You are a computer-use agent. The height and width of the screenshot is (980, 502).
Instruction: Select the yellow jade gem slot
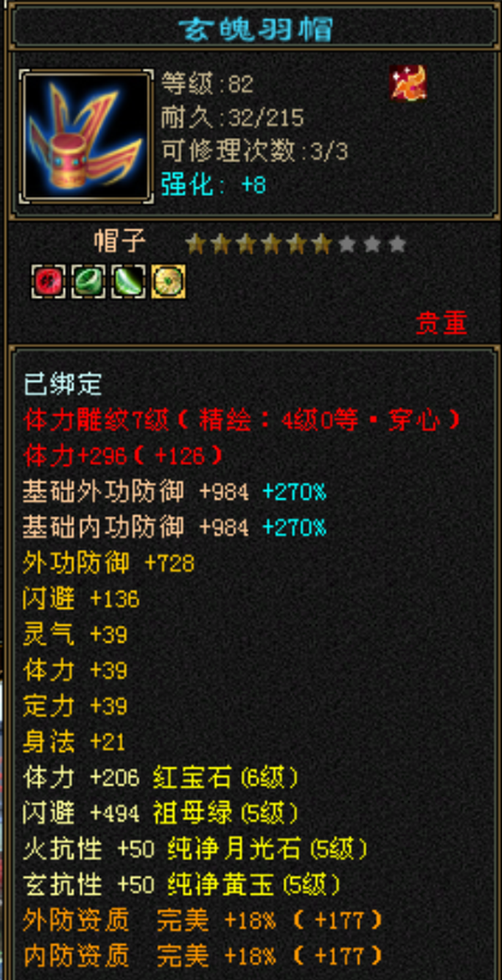(168, 281)
